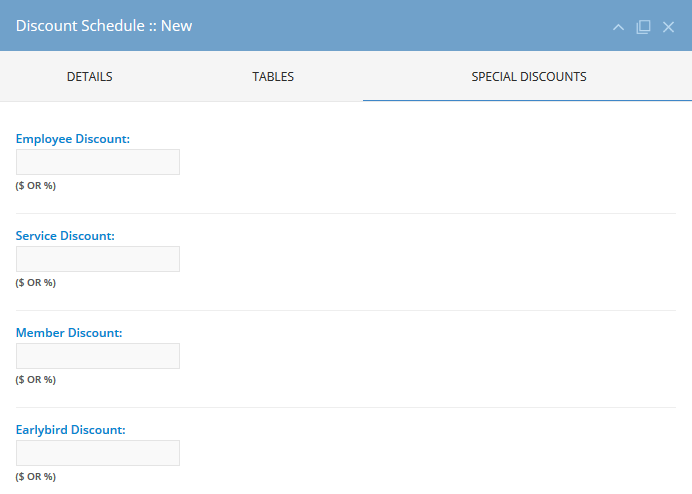The image size is (692, 494).
Task: Click ($ OR %) hint under Member Discount
Action: coord(36,380)
